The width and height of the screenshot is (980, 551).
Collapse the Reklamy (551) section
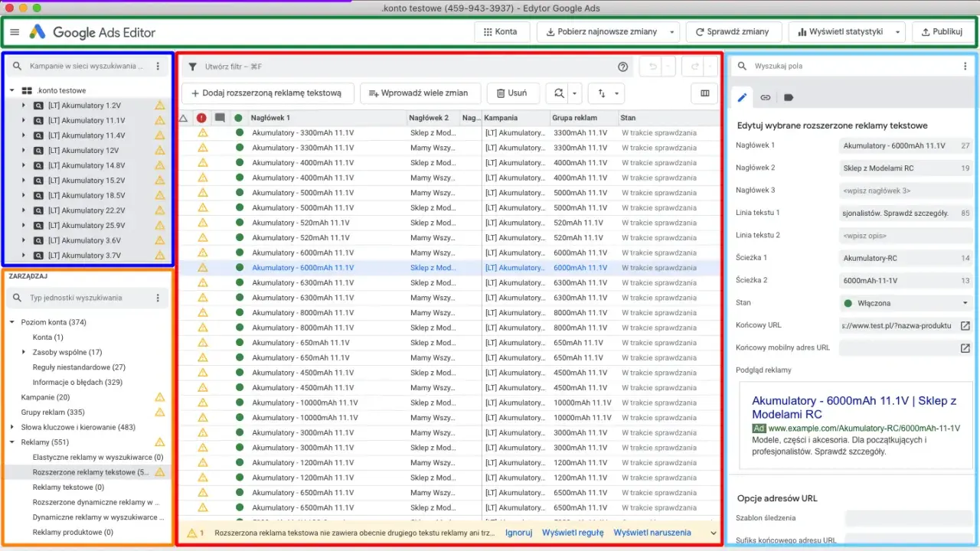[12, 442]
